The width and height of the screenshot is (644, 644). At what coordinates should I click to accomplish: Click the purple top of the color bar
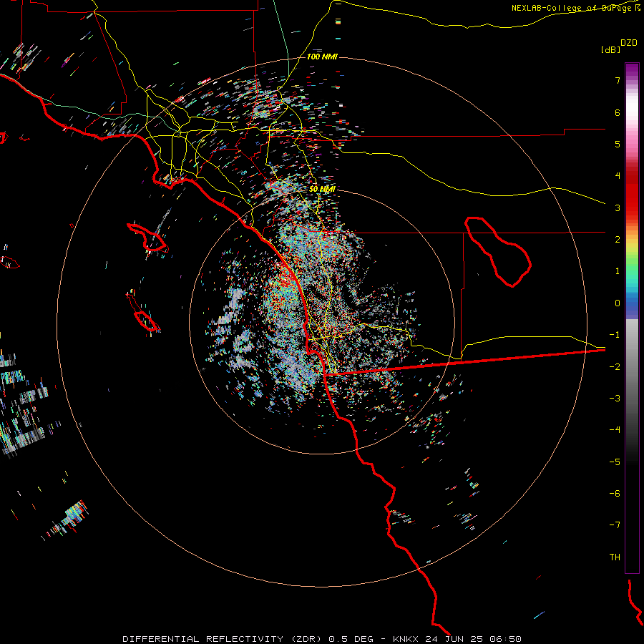pyautogui.click(x=632, y=71)
